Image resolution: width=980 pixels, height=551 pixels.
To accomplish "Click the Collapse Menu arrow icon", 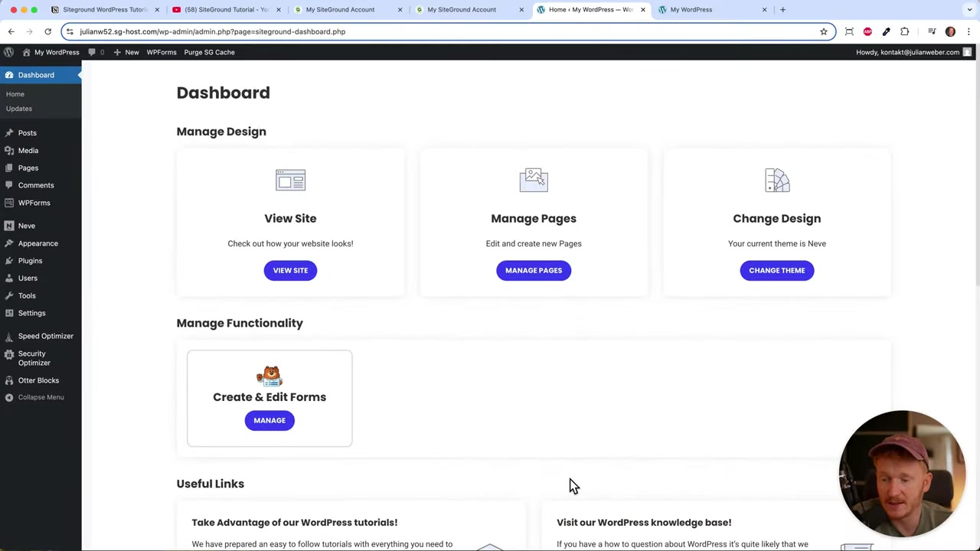I will tap(9, 397).
